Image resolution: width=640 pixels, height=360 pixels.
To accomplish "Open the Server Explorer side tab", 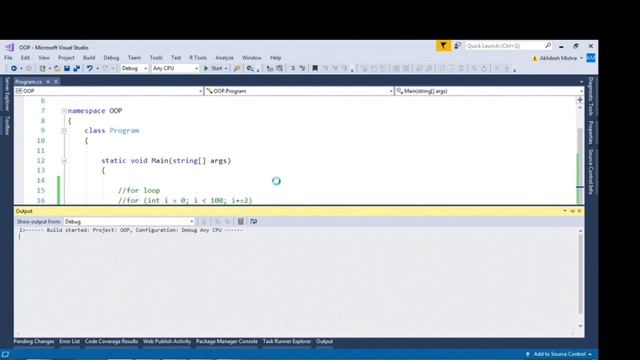I will (x=7, y=94).
